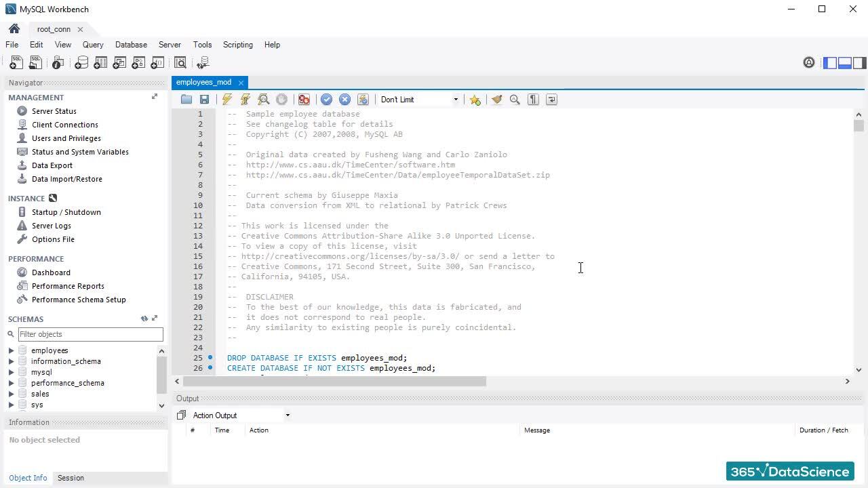Viewport: 868px width, 488px height.
Task: Create a new schema in the server
Action: click(x=81, y=63)
